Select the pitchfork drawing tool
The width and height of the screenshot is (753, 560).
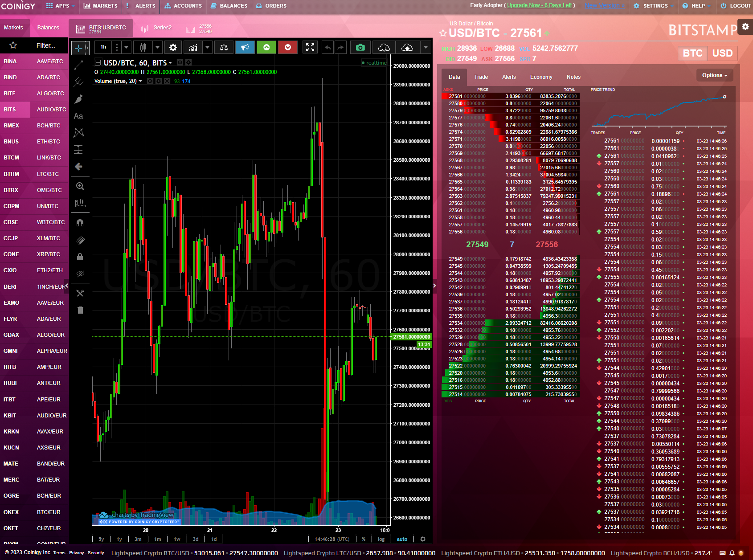point(78,82)
